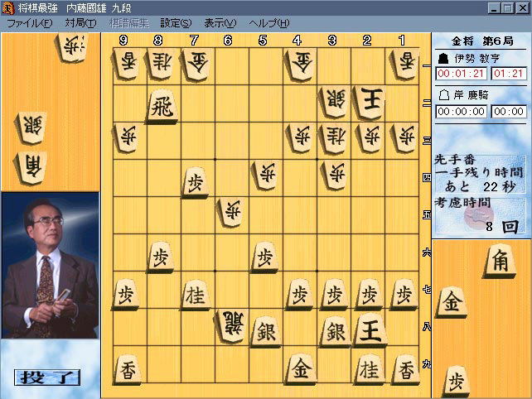Select opponent's rook (飛) on file 8
The height and width of the screenshot is (399, 532).
pyautogui.click(x=162, y=107)
